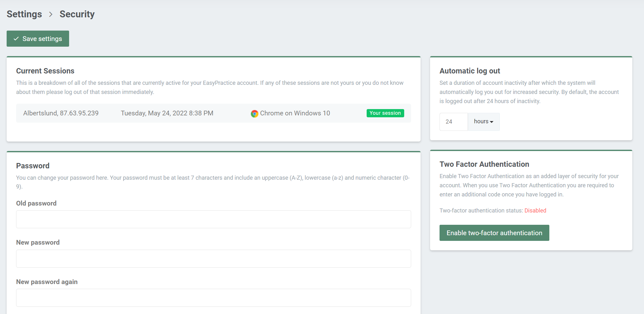The image size is (644, 314).
Task: Click the Password section heading
Action: tap(33, 166)
